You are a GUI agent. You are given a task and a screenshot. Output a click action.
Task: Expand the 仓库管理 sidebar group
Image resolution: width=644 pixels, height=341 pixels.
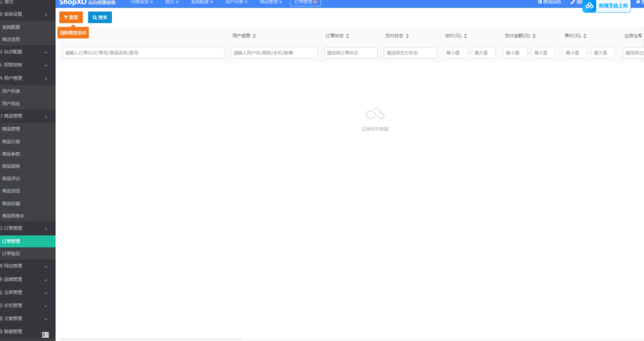28,293
